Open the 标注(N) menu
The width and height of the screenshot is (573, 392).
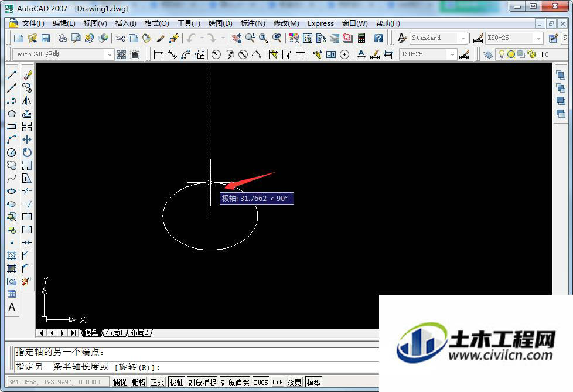click(253, 23)
